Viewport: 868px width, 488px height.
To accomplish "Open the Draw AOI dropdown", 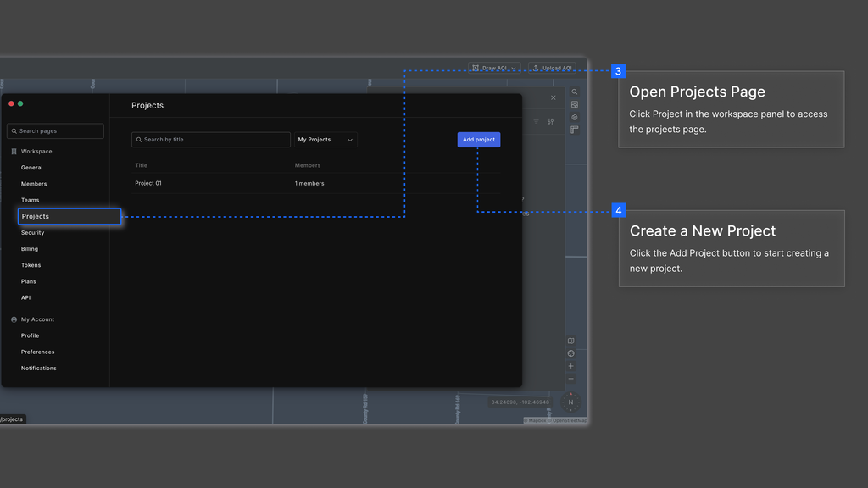I will click(494, 68).
